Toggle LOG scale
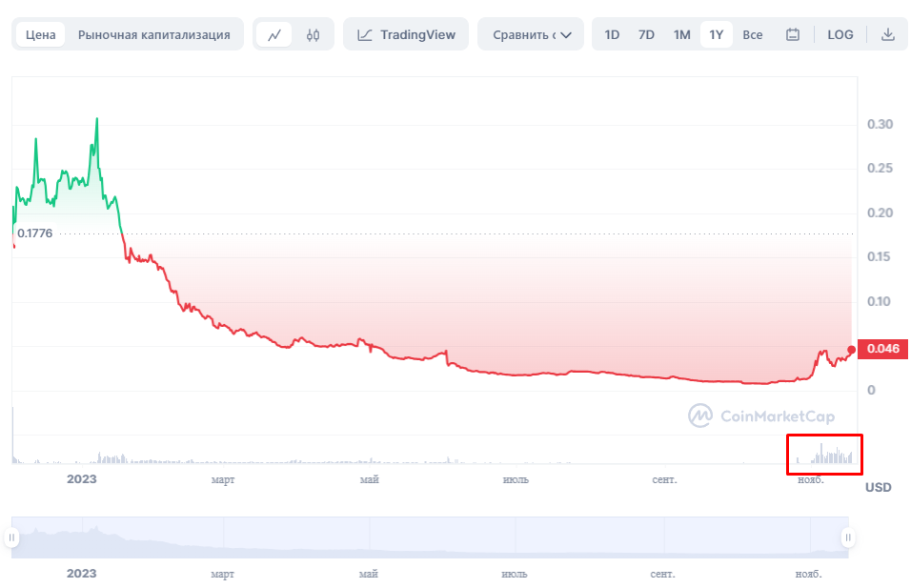 point(840,35)
